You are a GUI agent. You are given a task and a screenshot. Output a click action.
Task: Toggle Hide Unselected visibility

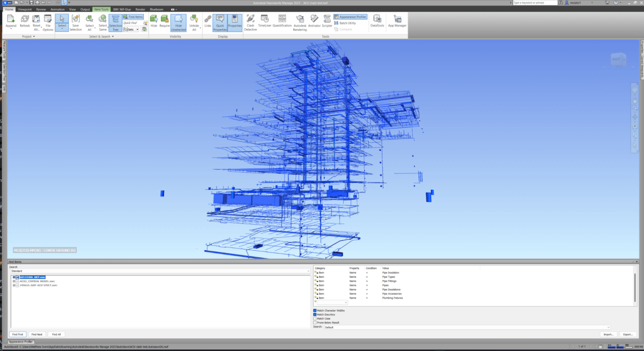(x=178, y=22)
